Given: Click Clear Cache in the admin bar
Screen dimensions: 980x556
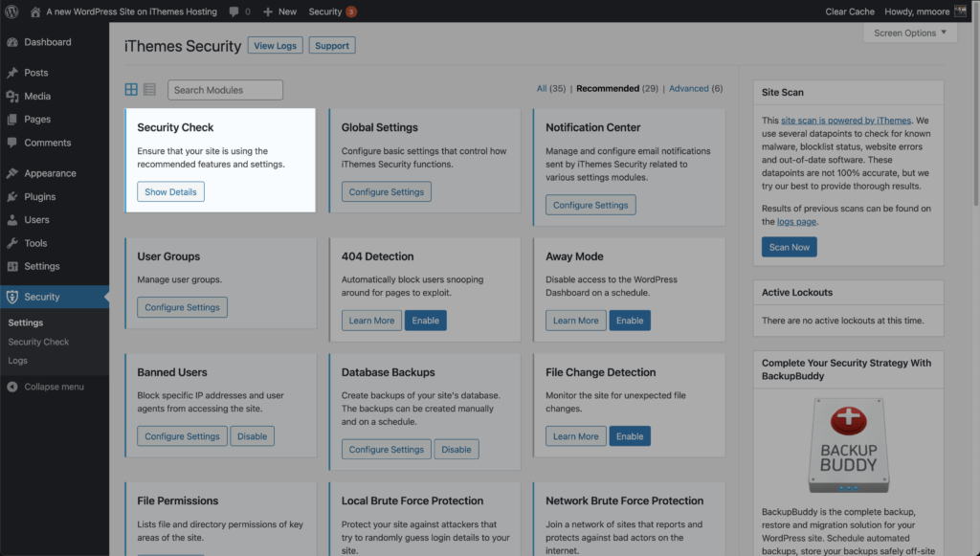Looking at the screenshot, I should coord(850,11).
